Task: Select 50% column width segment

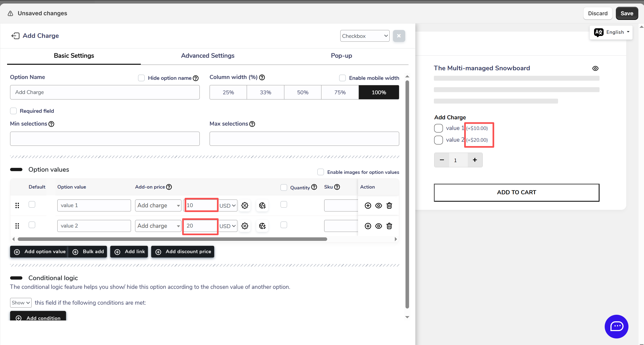Action: coord(303,92)
